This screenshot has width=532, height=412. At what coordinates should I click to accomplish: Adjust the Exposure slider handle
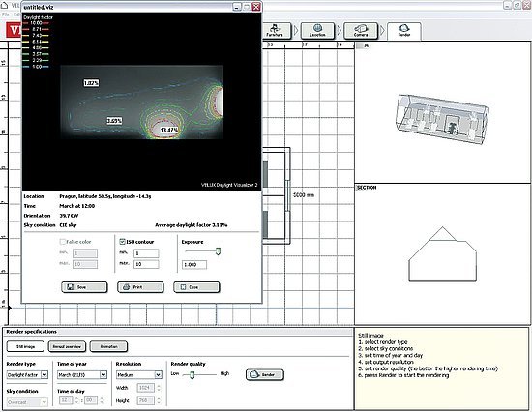(x=219, y=251)
